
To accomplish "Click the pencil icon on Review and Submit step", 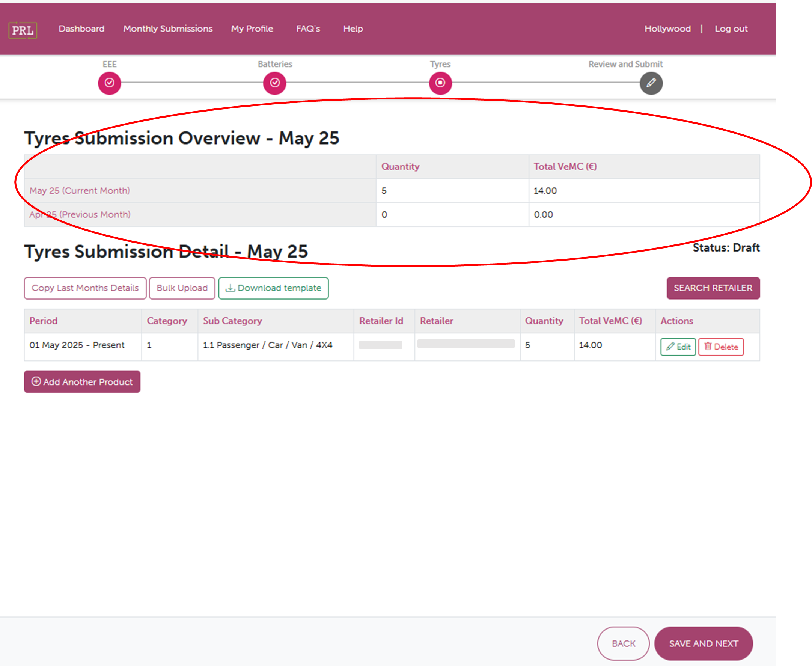I will pyautogui.click(x=651, y=83).
